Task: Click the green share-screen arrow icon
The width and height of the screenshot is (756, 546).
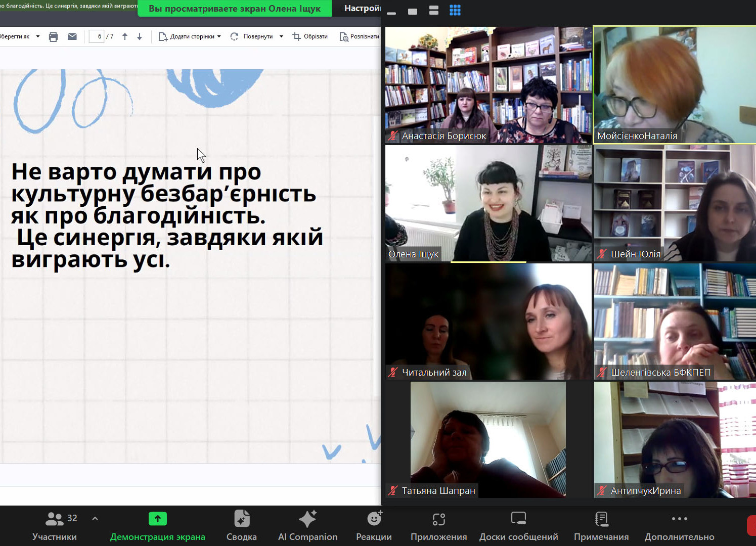Action: click(158, 519)
